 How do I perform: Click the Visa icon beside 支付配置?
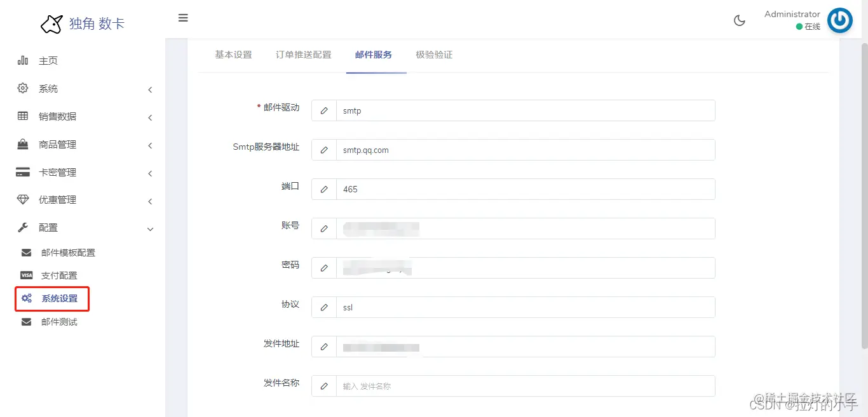26,275
